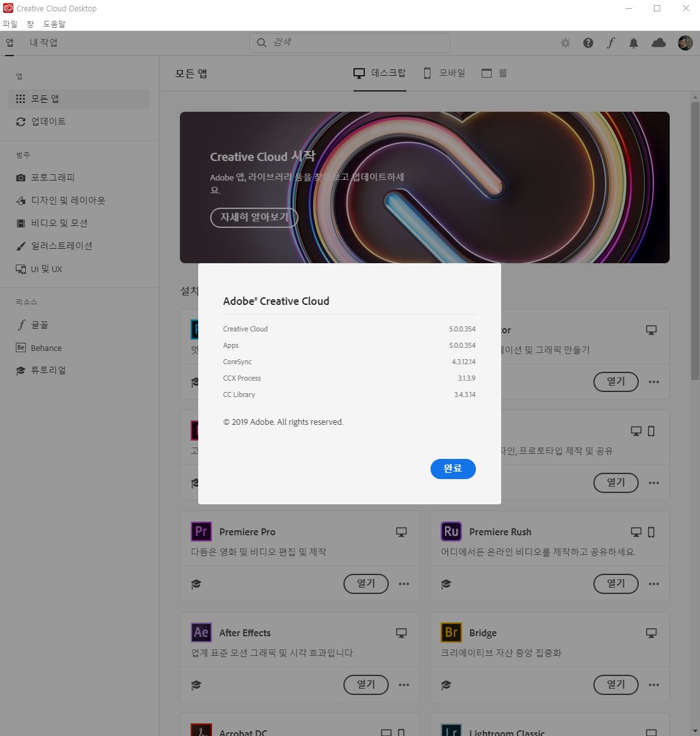The image size is (700, 736).
Task: Open tutorials for After Effects
Action: tap(196, 685)
